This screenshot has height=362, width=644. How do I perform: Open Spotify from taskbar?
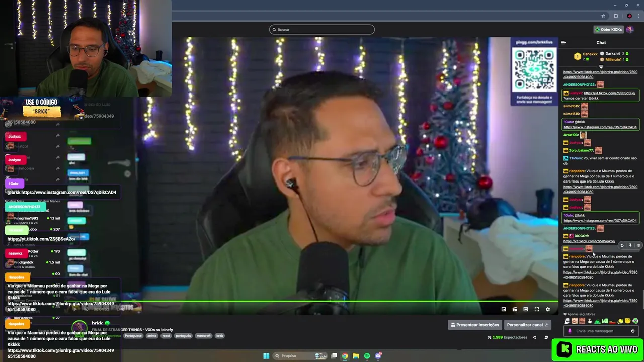[x=367, y=356]
